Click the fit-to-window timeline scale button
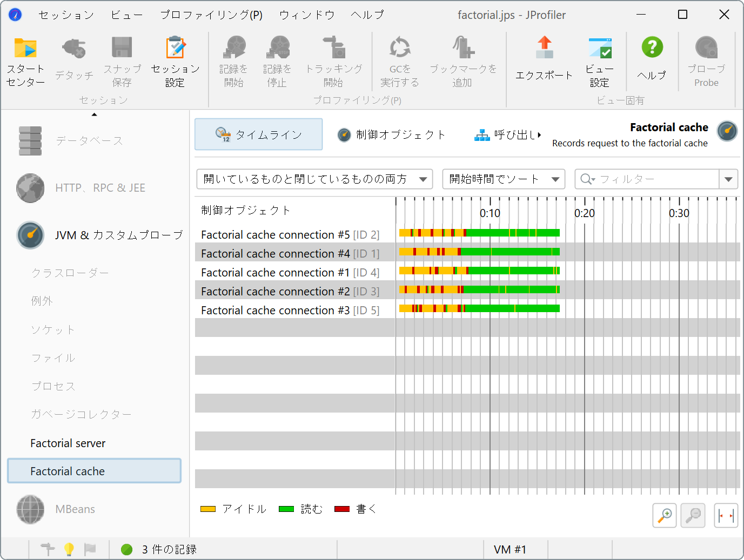The width and height of the screenshot is (744, 560). pyautogui.click(x=726, y=516)
